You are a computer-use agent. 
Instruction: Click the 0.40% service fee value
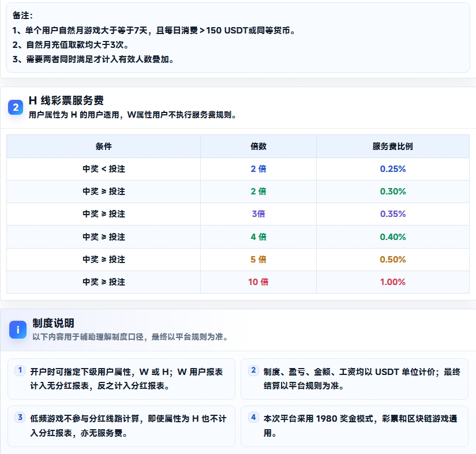tap(393, 237)
